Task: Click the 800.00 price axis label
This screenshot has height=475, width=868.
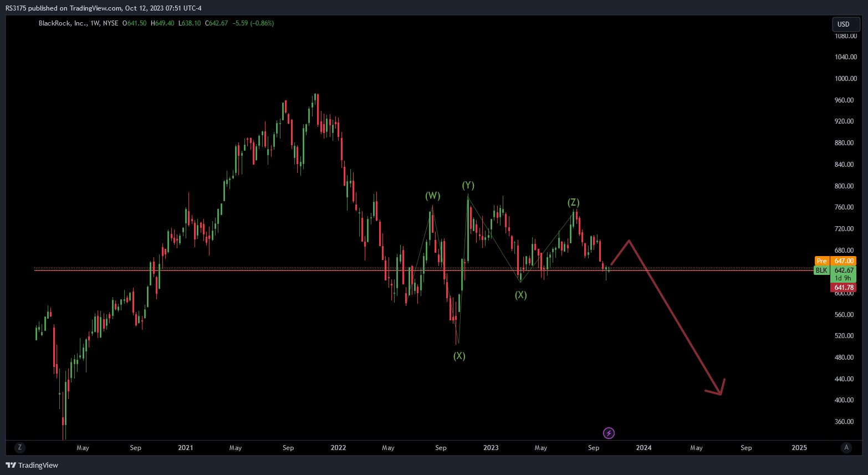Action: (844, 186)
